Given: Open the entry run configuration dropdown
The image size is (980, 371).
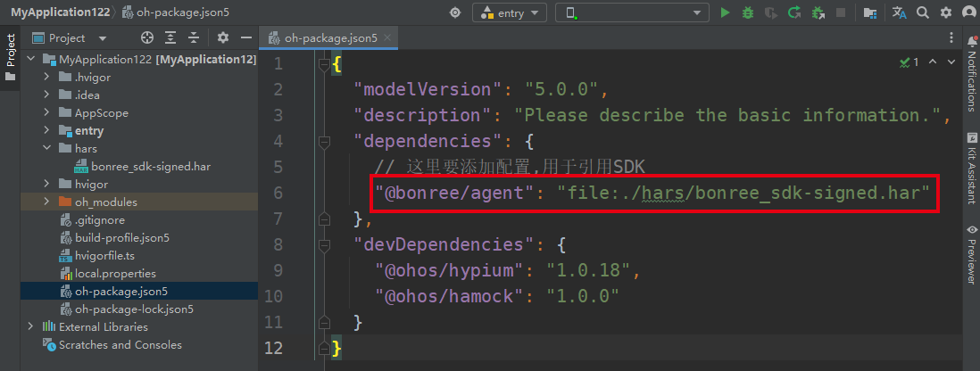Looking at the screenshot, I should [x=509, y=12].
